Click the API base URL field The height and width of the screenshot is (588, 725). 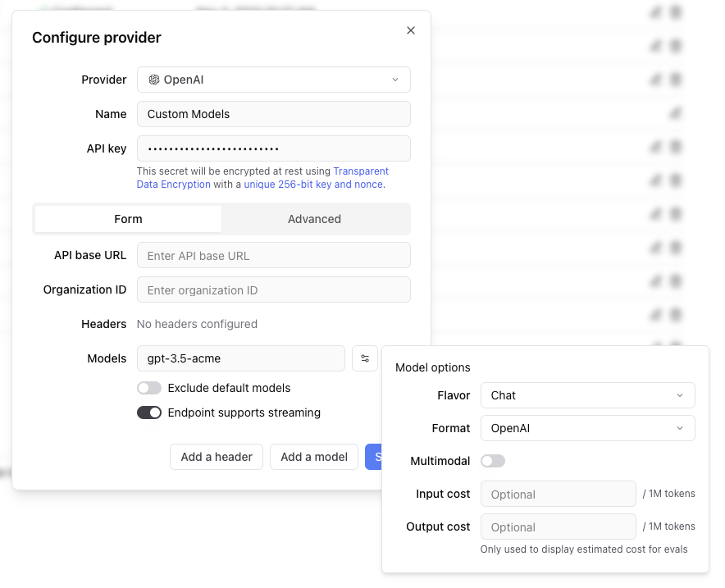coord(274,255)
